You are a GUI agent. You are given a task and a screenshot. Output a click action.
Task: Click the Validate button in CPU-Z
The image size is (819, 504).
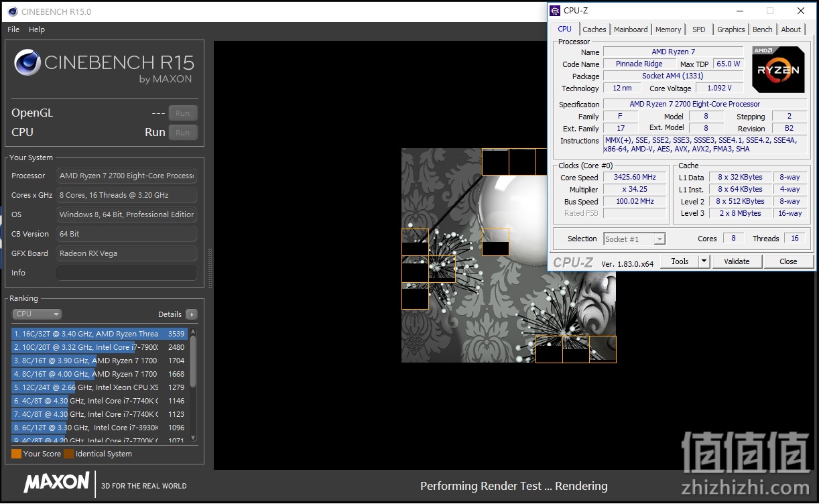click(737, 261)
